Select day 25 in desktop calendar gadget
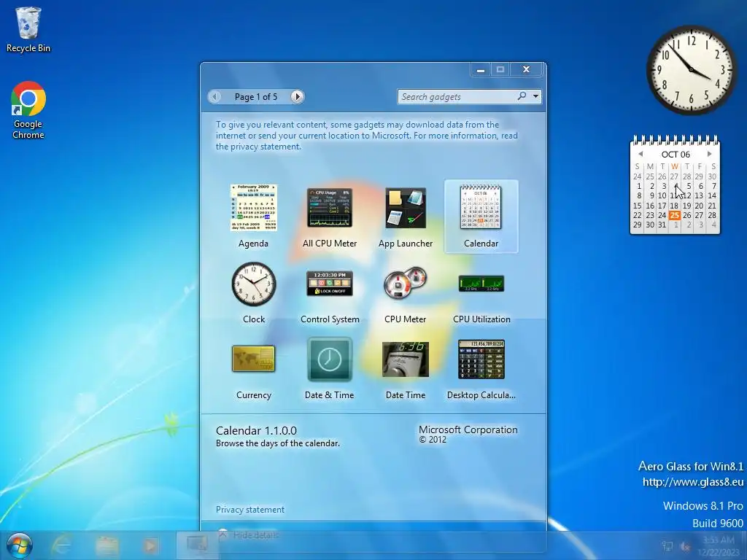The image size is (747, 560). (x=674, y=215)
